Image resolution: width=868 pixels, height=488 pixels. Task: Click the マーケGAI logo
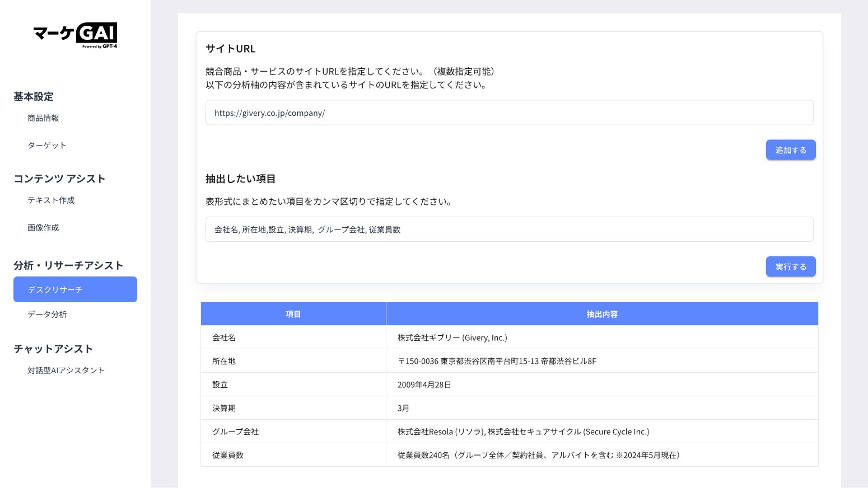click(75, 36)
